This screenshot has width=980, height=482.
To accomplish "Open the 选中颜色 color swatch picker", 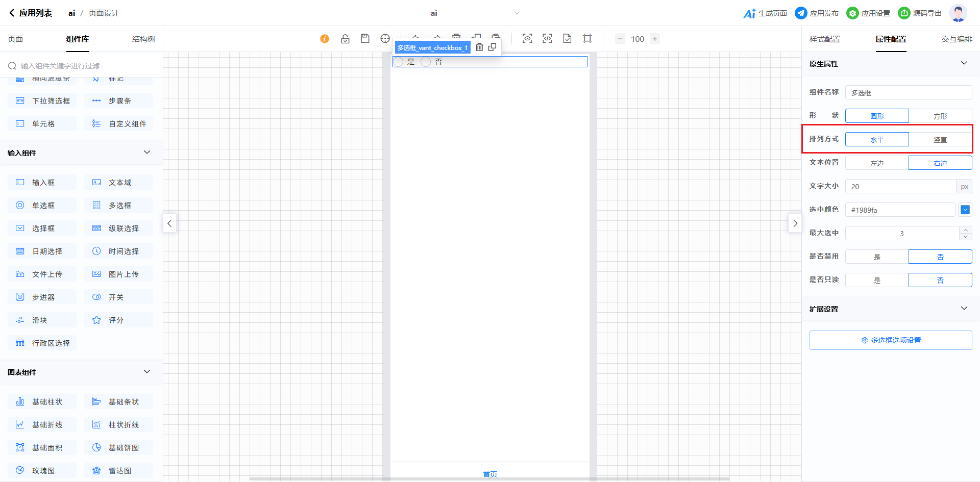I will [965, 210].
